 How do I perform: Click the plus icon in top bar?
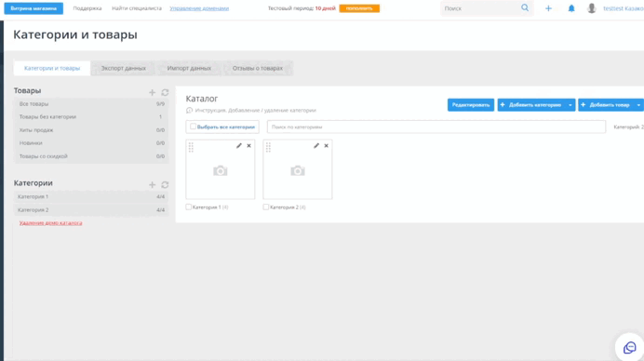click(548, 8)
